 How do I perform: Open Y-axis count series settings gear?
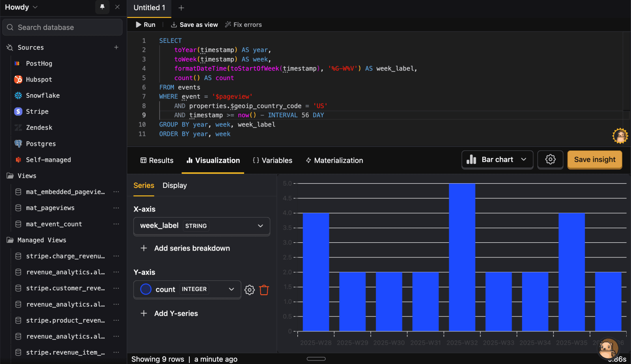click(x=250, y=290)
